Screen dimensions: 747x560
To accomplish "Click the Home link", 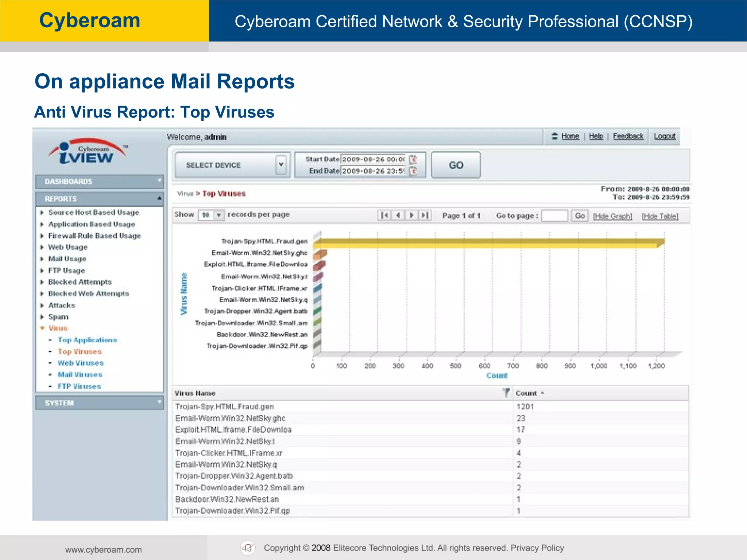I will 570,136.
